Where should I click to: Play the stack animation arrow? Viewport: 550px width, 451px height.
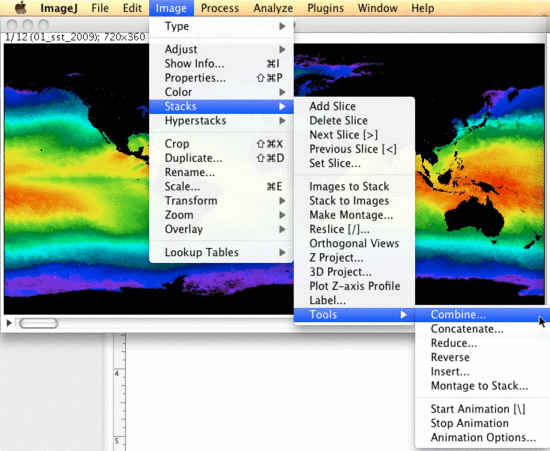point(9,323)
